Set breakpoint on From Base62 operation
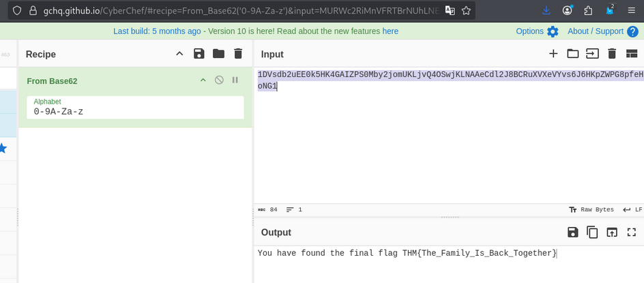Image resolution: width=644 pixels, height=283 pixels. [235, 80]
